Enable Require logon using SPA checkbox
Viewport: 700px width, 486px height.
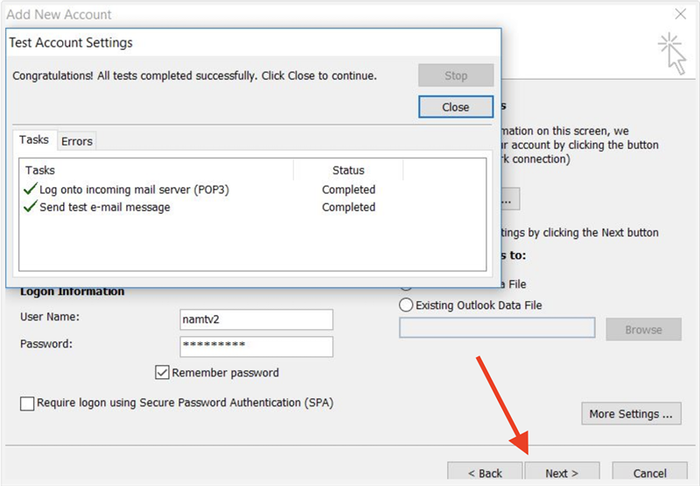[27, 403]
